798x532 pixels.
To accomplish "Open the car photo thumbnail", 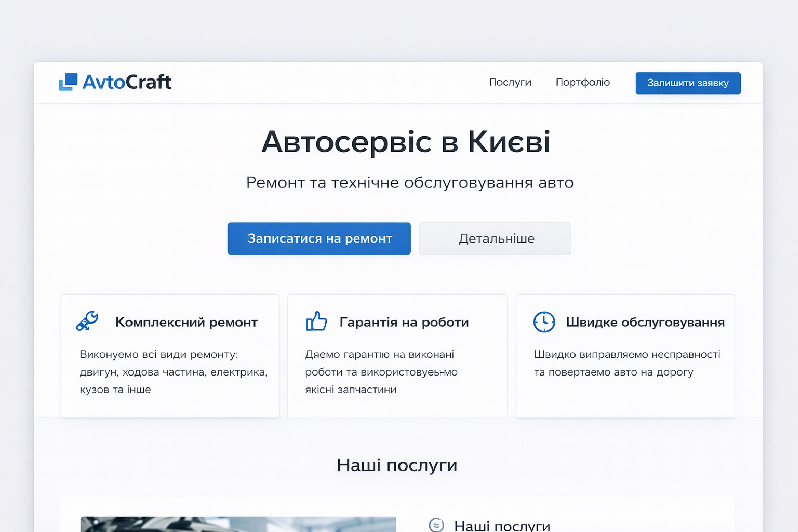I will tap(238, 524).
